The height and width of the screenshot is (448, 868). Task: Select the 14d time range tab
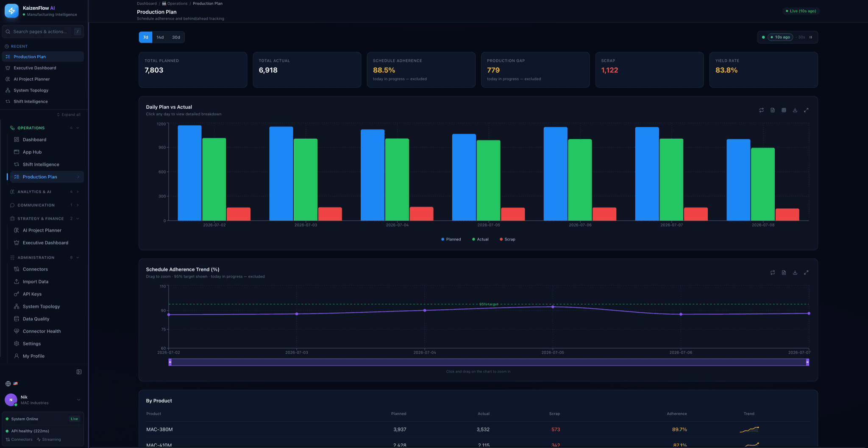click(160, 37)
